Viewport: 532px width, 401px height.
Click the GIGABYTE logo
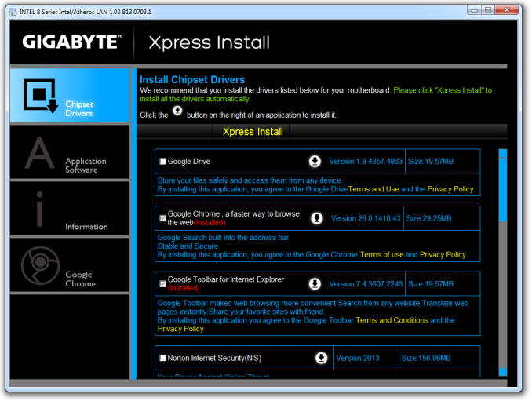coord(72,42)
